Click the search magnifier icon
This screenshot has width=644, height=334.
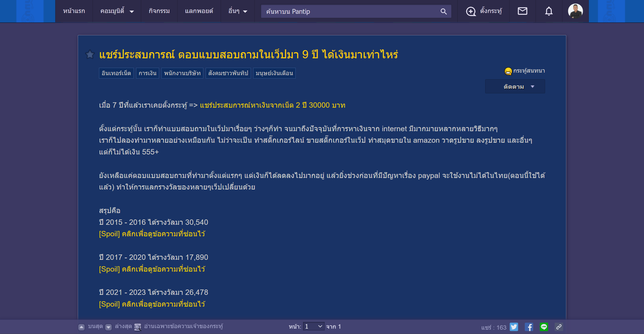coord(443,12)
